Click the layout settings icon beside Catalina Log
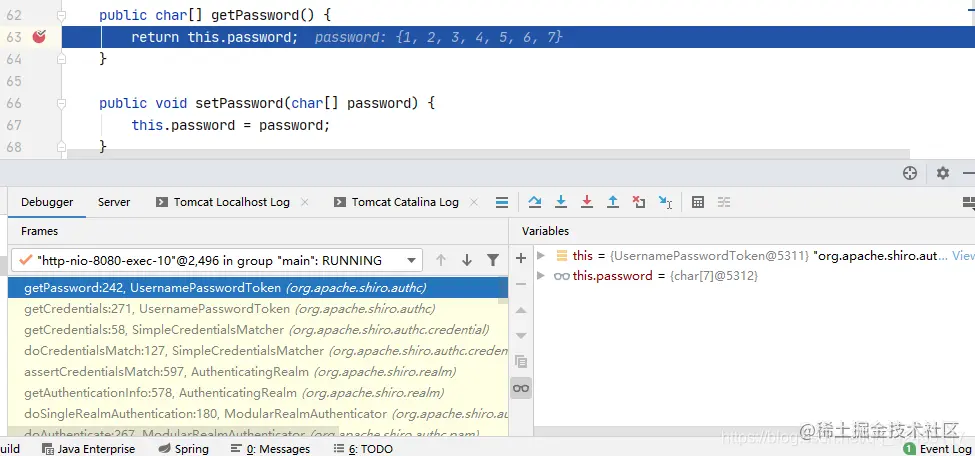 [501, 202]
